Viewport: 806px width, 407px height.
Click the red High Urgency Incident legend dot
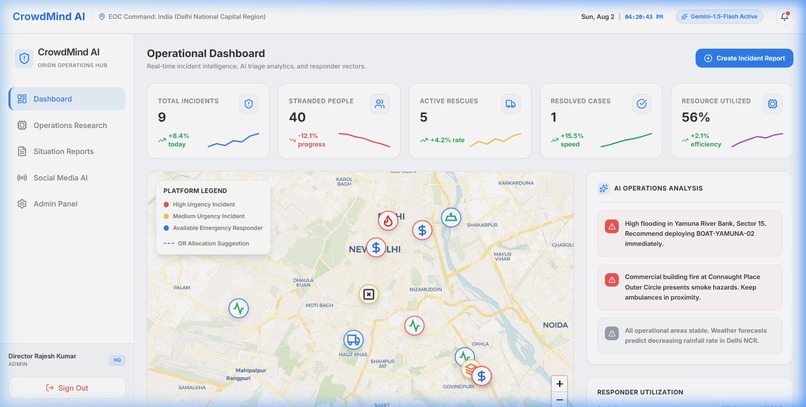[x=166, y=205]
